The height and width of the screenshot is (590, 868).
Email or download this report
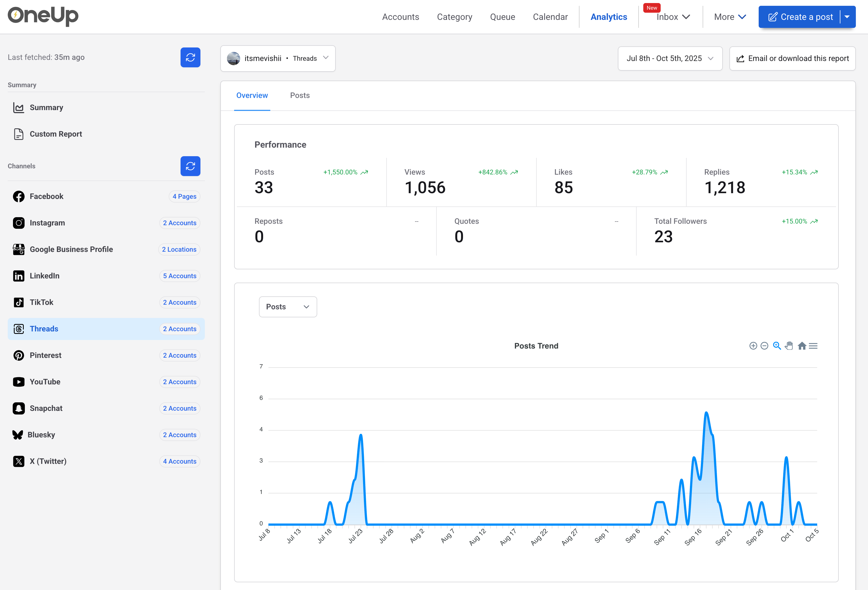click(792, 58)
